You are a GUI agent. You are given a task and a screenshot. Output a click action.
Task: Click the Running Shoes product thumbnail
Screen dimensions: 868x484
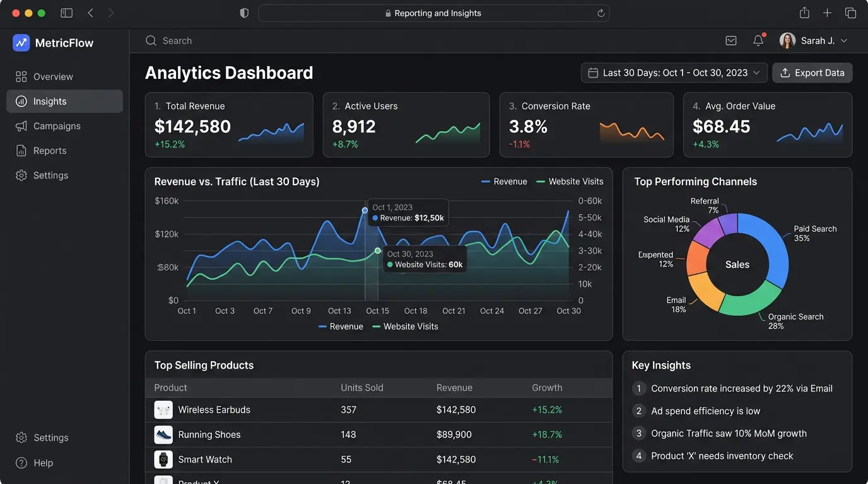163,435
